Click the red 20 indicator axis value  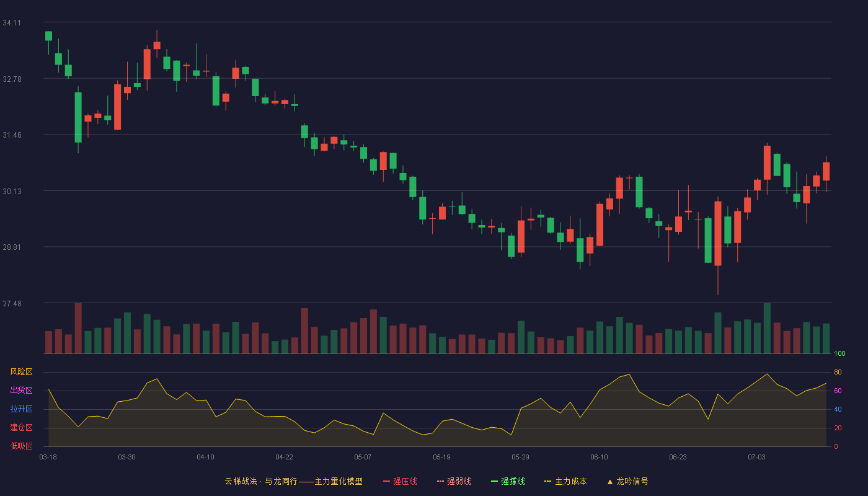pos(838,428)
